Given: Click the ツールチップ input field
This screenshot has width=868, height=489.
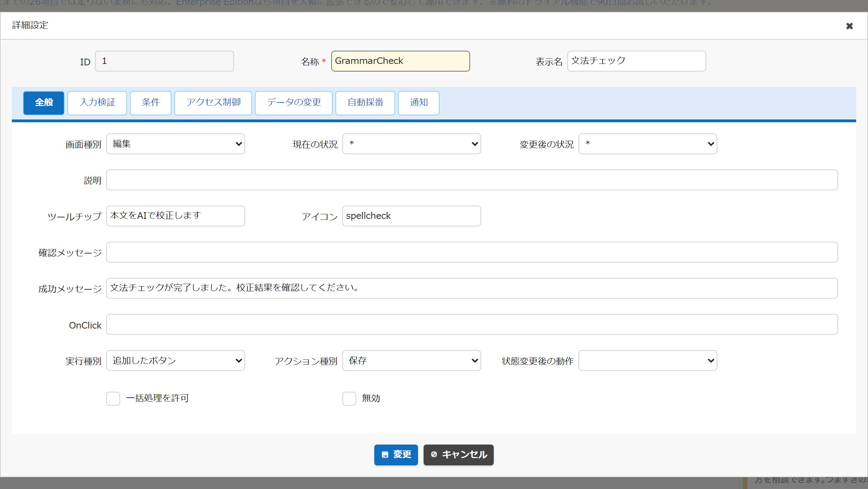Looking at the screenshot, I should pos(176,216).
